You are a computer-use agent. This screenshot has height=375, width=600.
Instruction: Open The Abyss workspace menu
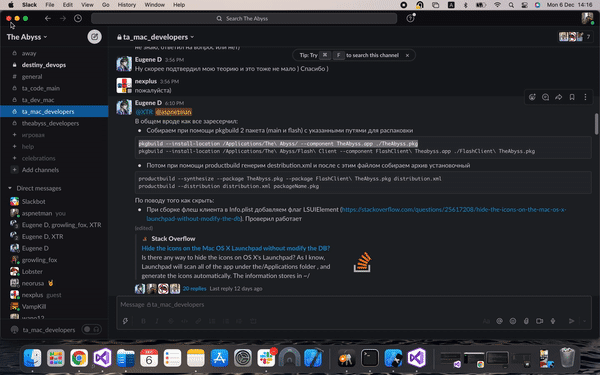27,37
